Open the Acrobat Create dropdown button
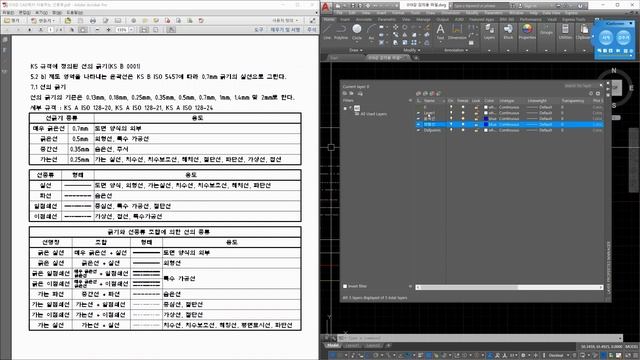This screenshot has width=640, height=360. click(x=42, y=20)
